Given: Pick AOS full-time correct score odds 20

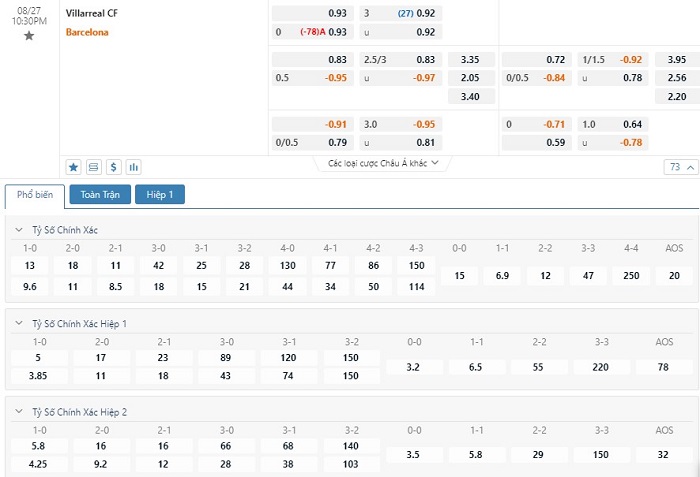Looking at the screenshot, I should [x=674, y=275].
